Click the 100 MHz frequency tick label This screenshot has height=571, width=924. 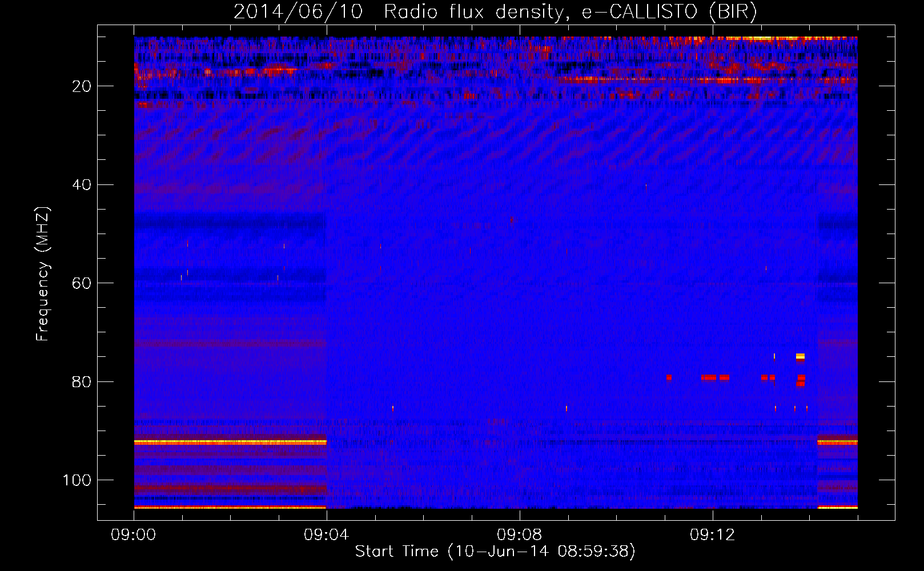click(x=77, y=480)
